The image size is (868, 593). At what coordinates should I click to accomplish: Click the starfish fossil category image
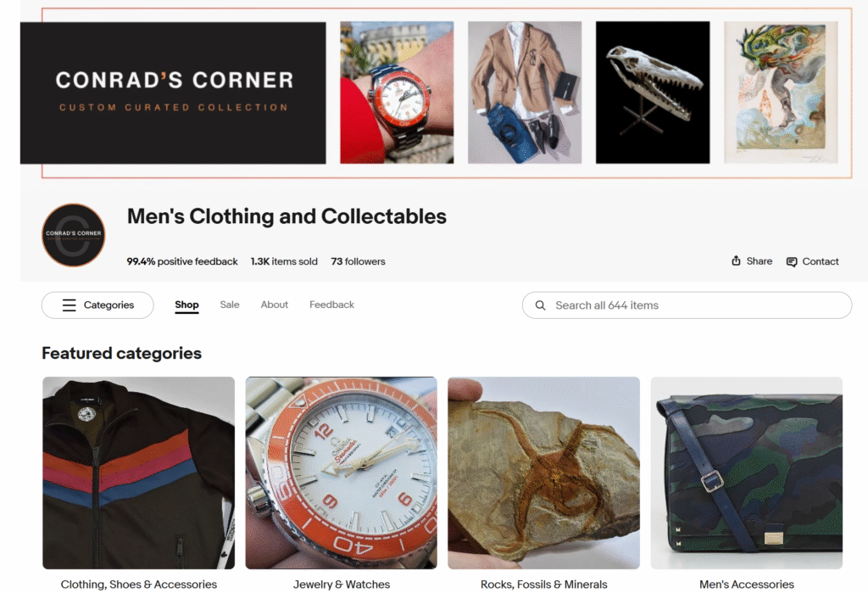point(543,473)
